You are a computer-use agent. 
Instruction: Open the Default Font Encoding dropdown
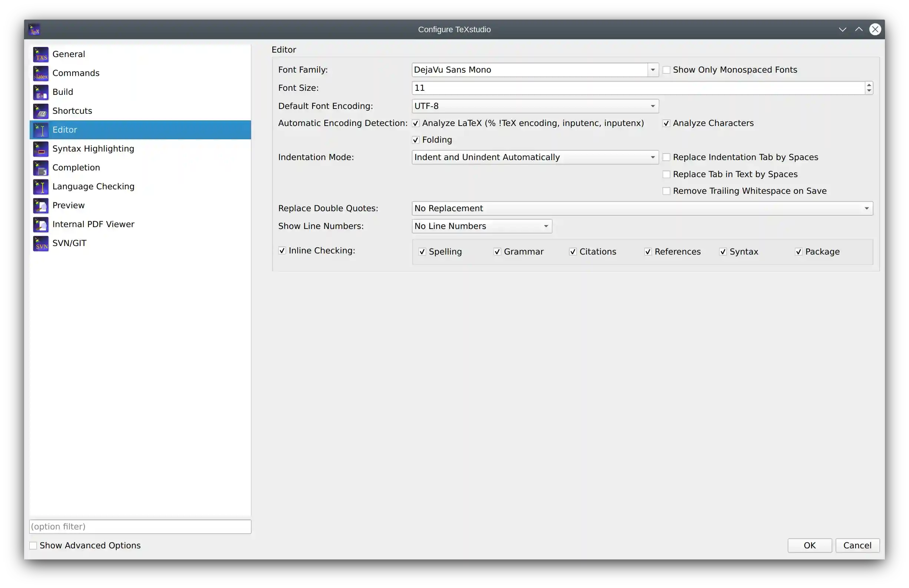pyautogui.click(x=653, y=106)
